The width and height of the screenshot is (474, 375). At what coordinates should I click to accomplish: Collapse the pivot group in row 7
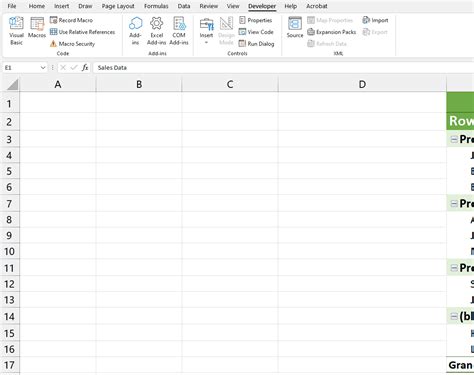(454, 203)
